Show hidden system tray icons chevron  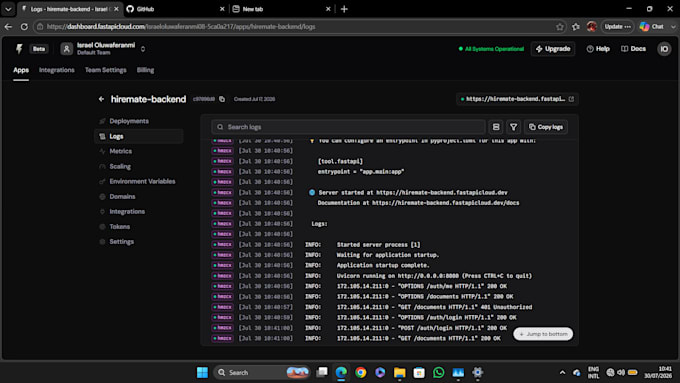[x=562, y=372]
